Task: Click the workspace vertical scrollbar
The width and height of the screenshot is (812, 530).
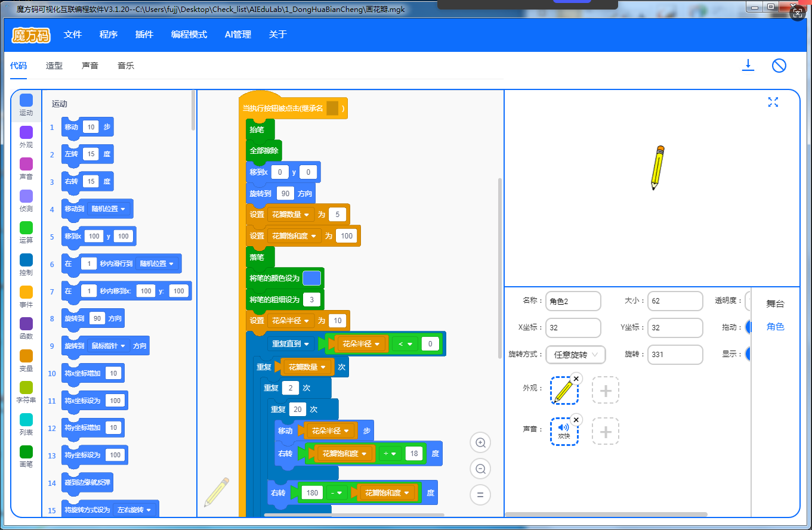Action: tap(500, 268)
